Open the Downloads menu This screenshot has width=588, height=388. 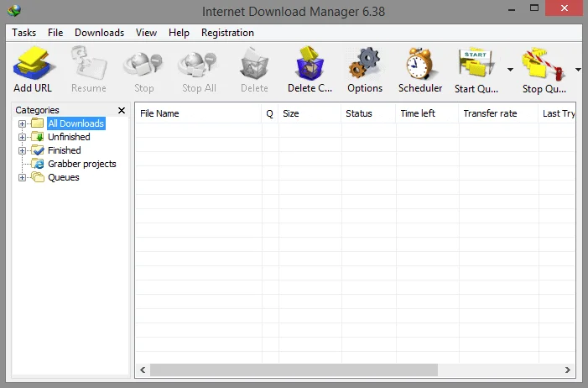(x=99, y=33)
